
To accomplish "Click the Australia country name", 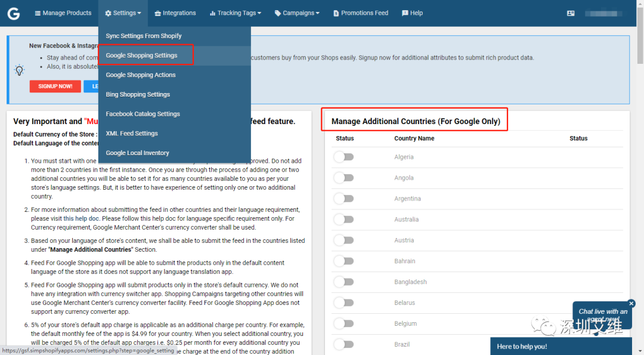I will [x=406, y=220].
